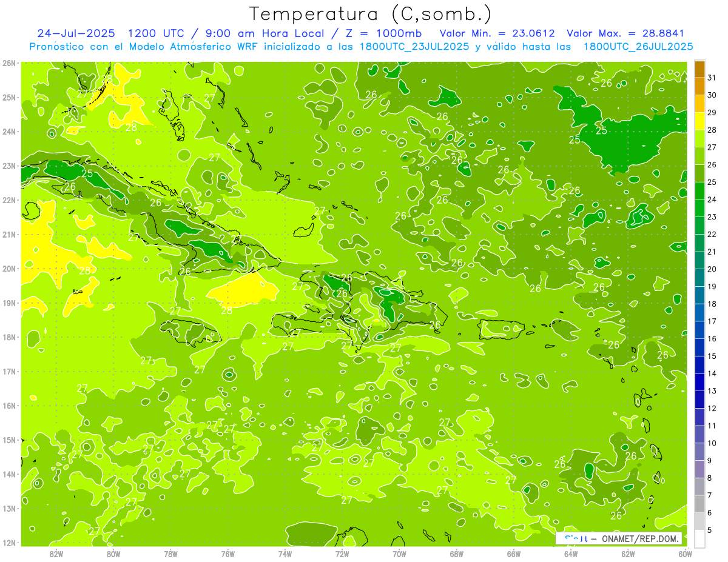Click the valid-until time "1800UTC_26JUL2025"
Image resolution: width=728 pixels, height=562 pixels.
(x=638, y=47)
